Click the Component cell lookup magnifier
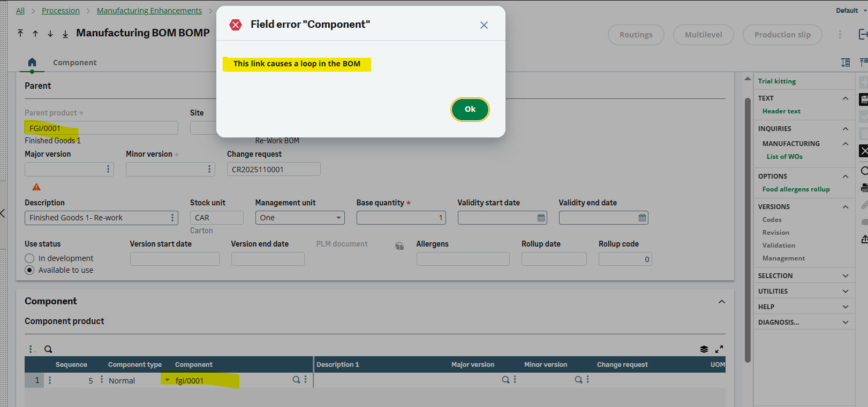Screen dimensions: 868x407 pos(296,380)
